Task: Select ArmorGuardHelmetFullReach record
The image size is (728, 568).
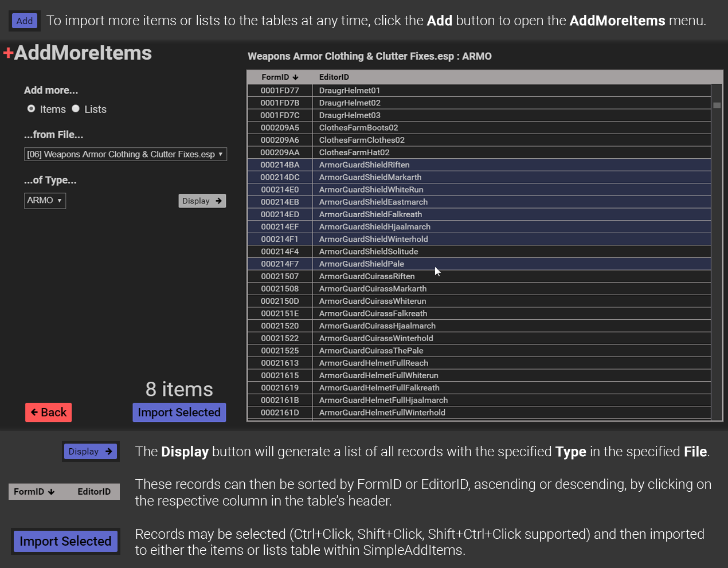Action: pos(374,363)
